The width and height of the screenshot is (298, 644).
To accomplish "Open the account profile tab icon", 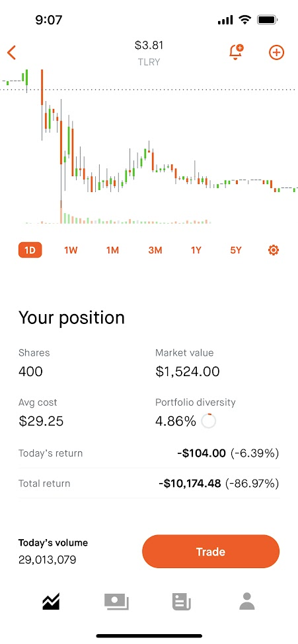I will point(247,601).
